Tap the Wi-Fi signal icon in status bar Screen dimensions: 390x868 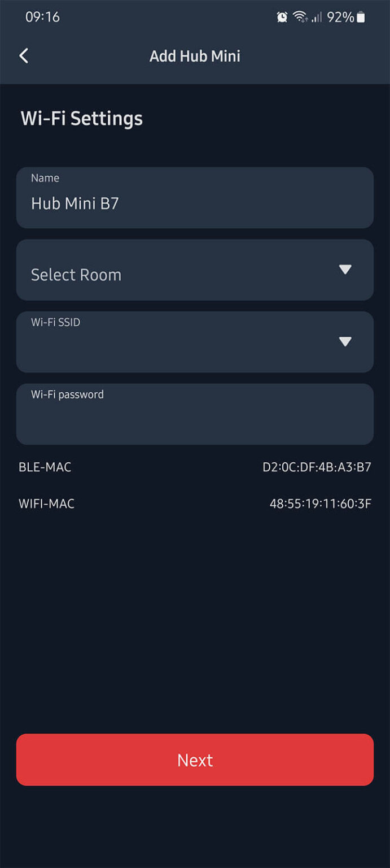click(300, 18)
